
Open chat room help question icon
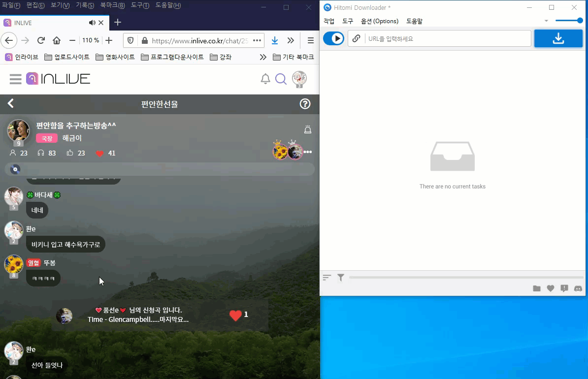[x=305, y=104]
